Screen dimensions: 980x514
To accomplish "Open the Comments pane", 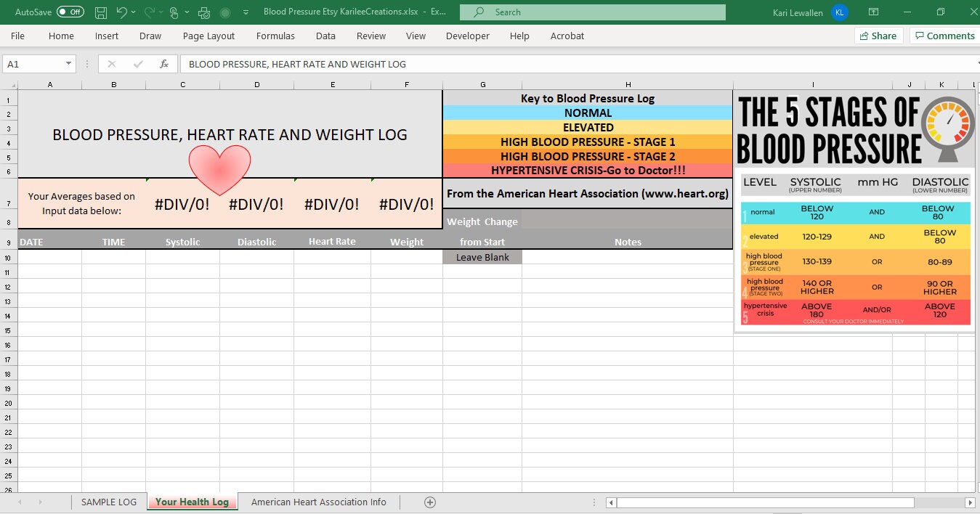I will (944, 35).
